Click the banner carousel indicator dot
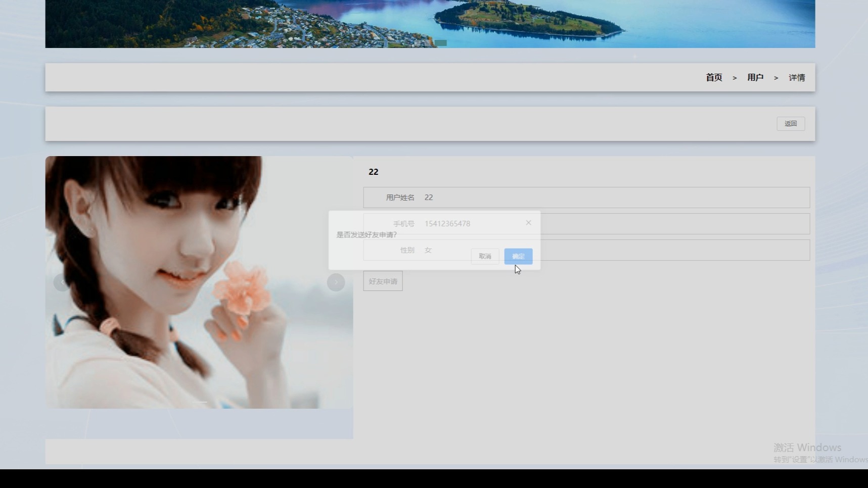This screenshot has height=488, width=868. pyautogui.click(x=441, y=43)
